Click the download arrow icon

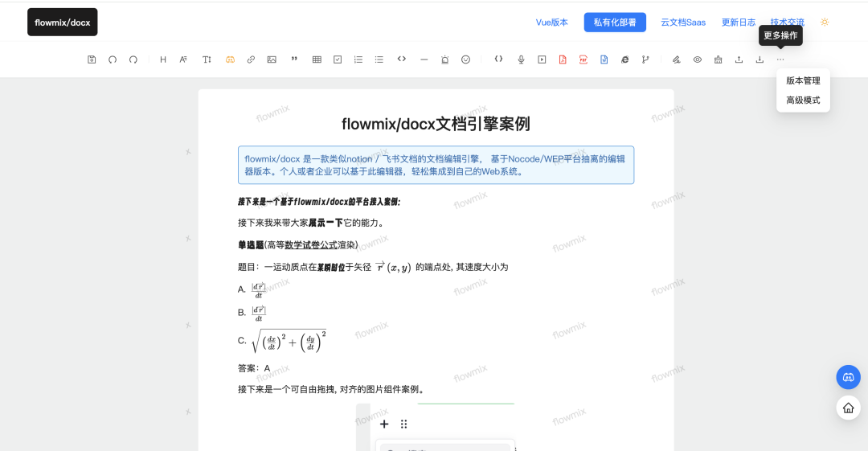click(759, 59)
